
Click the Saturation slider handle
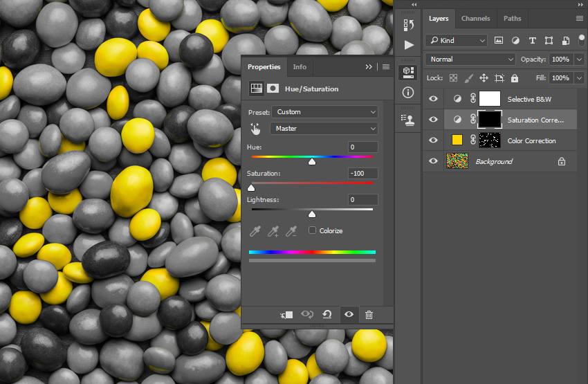tap(251, 188)
